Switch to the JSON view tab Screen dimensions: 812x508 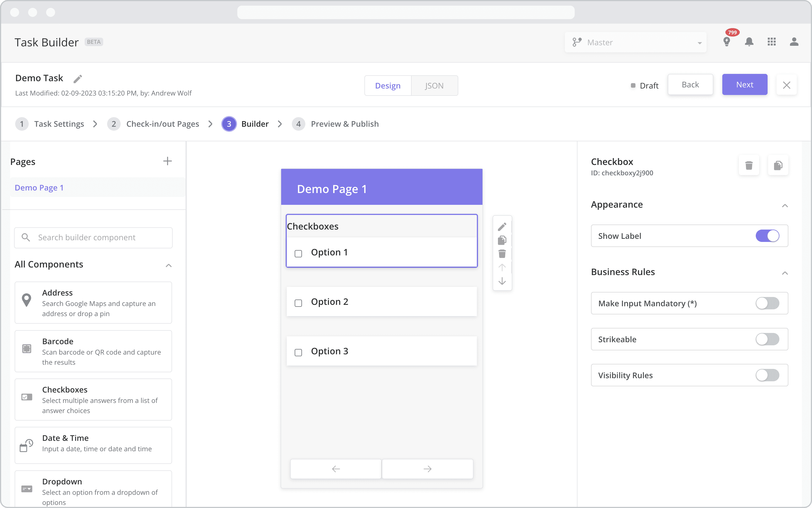point(434,85)
